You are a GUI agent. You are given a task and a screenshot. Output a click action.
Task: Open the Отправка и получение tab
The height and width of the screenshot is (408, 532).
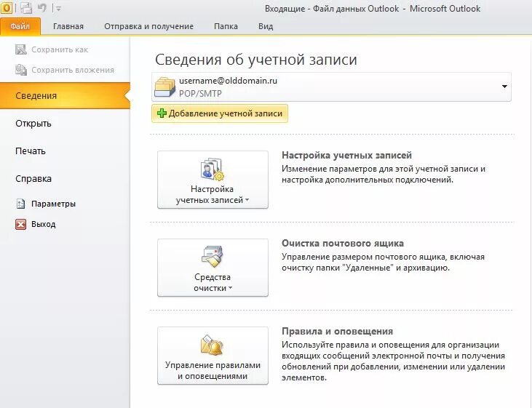click(148, 26)
